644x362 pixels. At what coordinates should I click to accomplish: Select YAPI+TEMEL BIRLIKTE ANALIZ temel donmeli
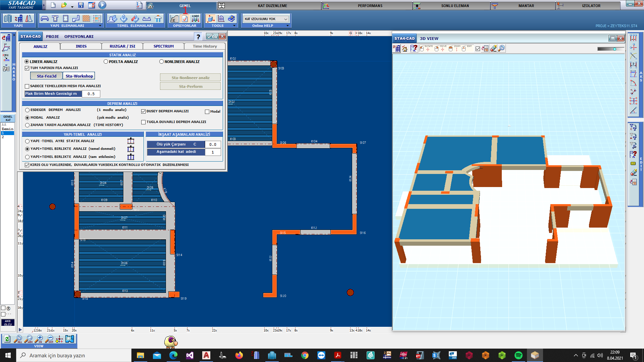click(28, 148)
